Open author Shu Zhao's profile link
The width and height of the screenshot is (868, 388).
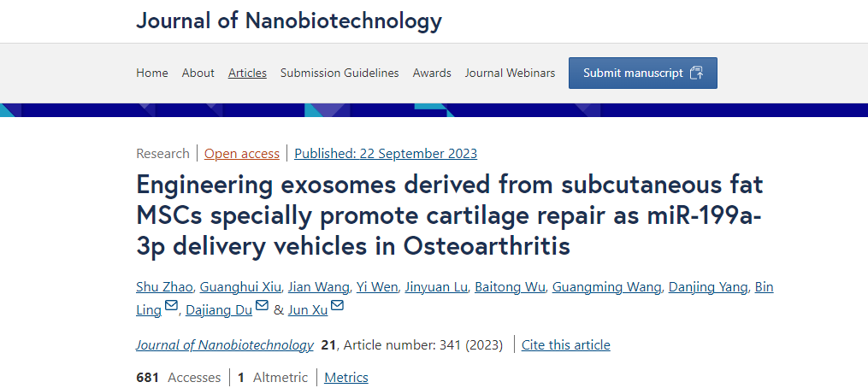164,287
